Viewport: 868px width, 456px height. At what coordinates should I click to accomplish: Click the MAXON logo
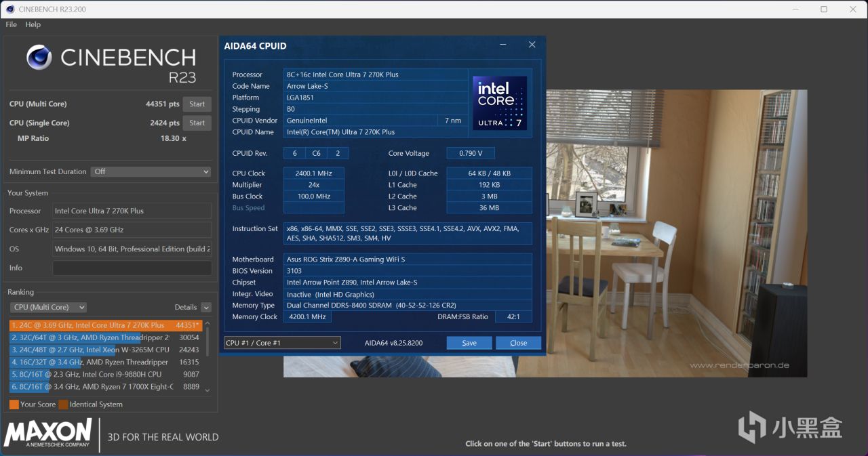click(x=47, y=434)
